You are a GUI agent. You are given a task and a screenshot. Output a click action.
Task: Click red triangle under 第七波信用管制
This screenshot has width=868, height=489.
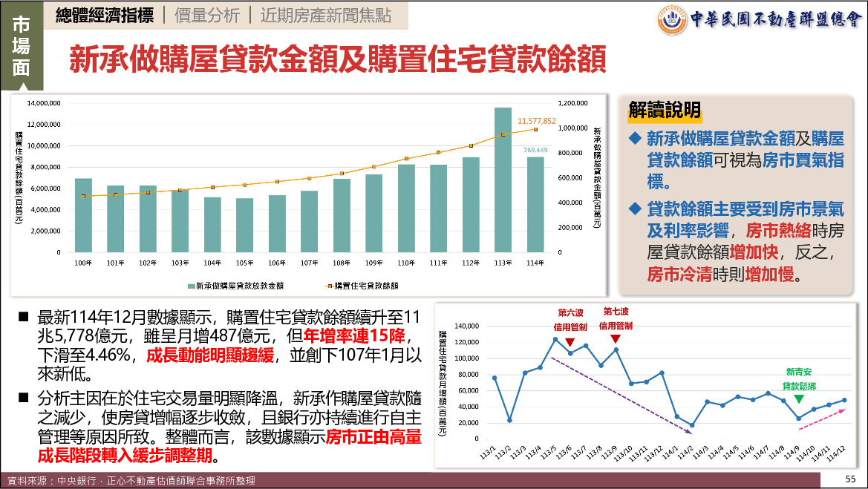point(616,339)
